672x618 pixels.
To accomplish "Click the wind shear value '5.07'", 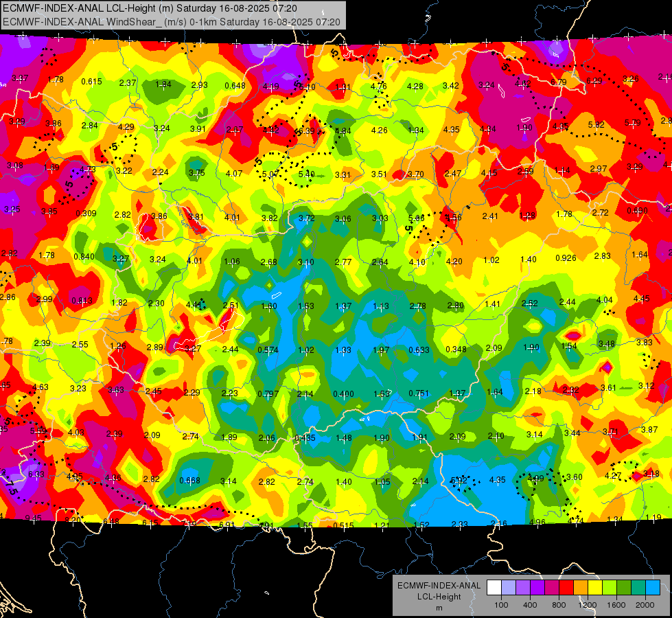I will tap(270, 174).
